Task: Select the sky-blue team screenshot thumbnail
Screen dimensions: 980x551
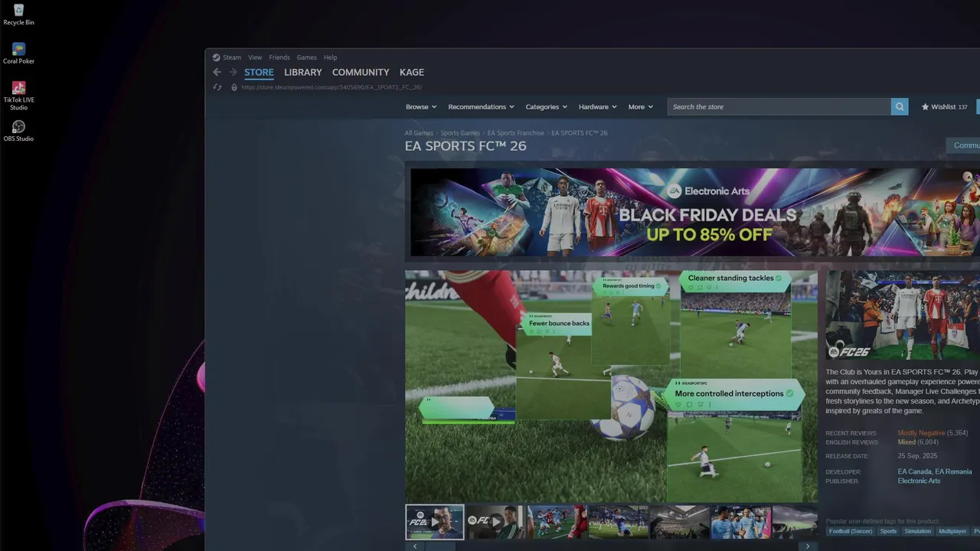Action: [741, 522]
